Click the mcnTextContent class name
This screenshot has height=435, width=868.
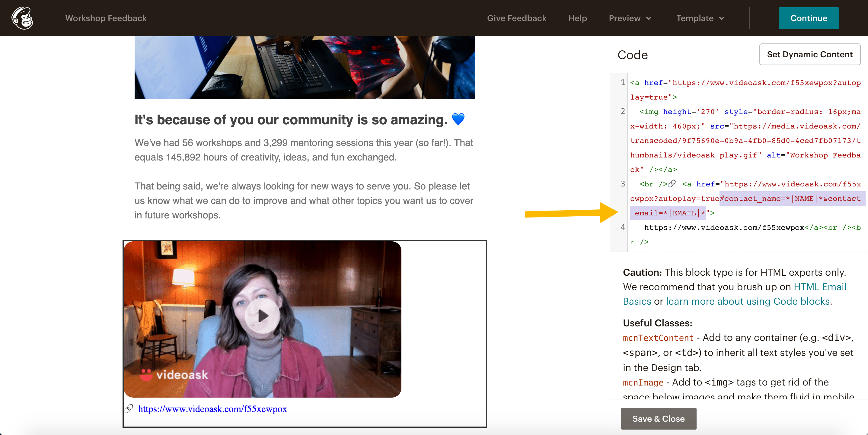click(658, 338)
